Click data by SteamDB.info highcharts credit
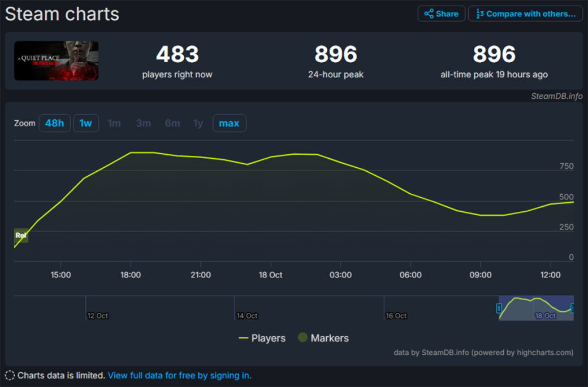588x387 pixels. [483, 353]
